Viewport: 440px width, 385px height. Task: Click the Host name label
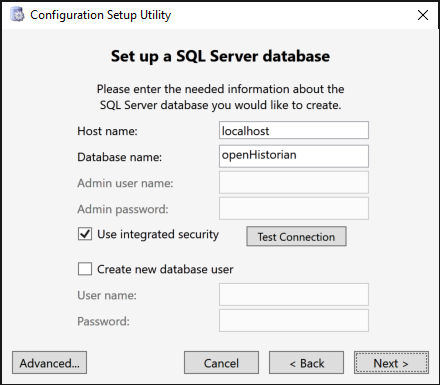click(x=107, y=131)
